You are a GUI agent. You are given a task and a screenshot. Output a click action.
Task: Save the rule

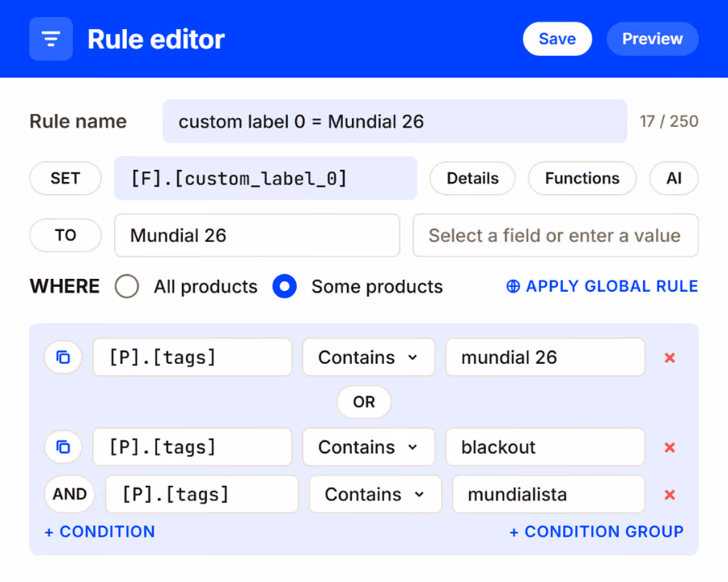(x=557, y=39)
